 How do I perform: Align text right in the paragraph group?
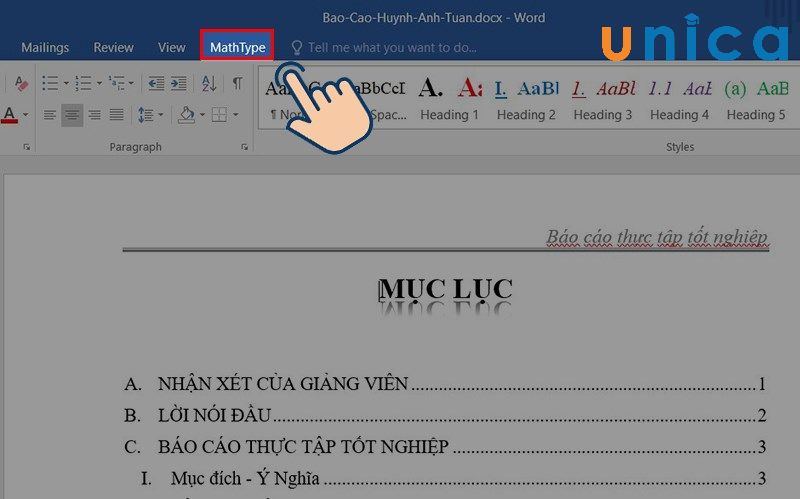(94, 115)
